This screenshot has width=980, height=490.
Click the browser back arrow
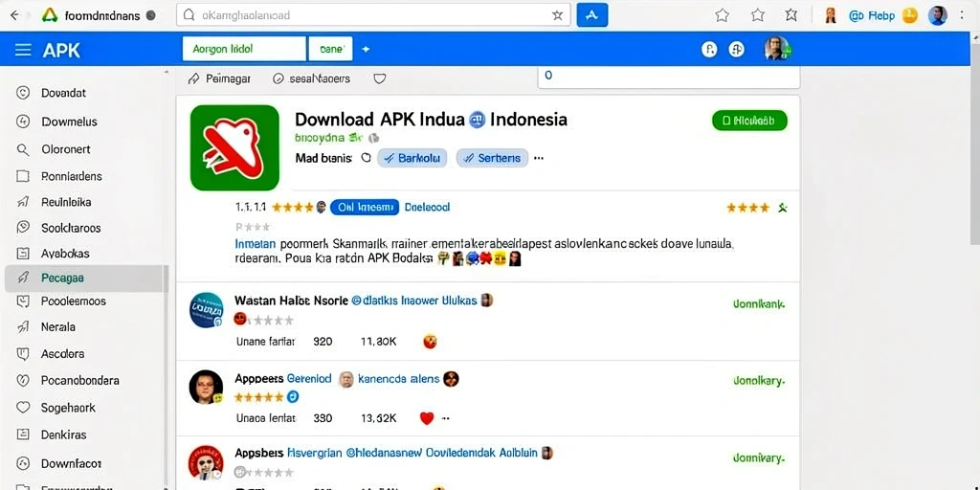coord(13,15)
